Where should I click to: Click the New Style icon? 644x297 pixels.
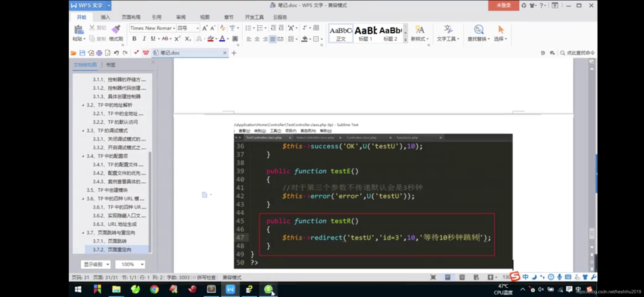(419, 29)
